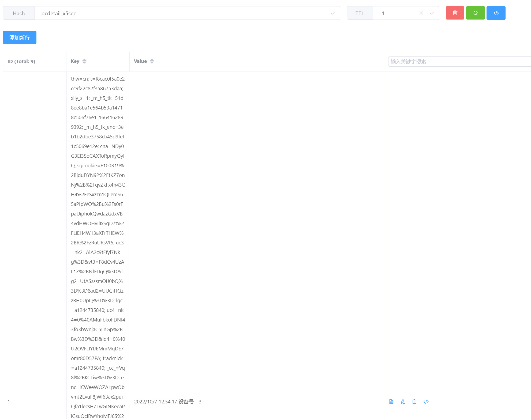531x420 pixels.
Task: Confirm TTL change with the checkmark icon
Action: [432, 13]
